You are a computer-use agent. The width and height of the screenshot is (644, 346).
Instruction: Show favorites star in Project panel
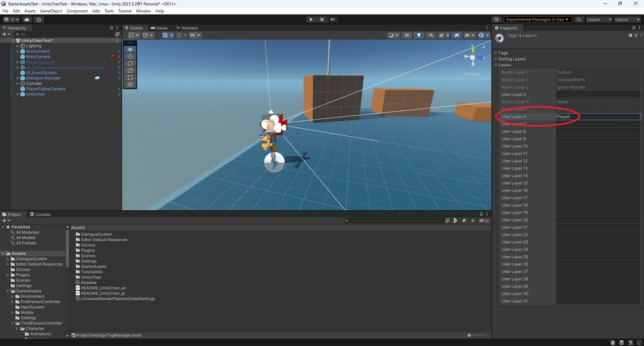coord(473,220)
